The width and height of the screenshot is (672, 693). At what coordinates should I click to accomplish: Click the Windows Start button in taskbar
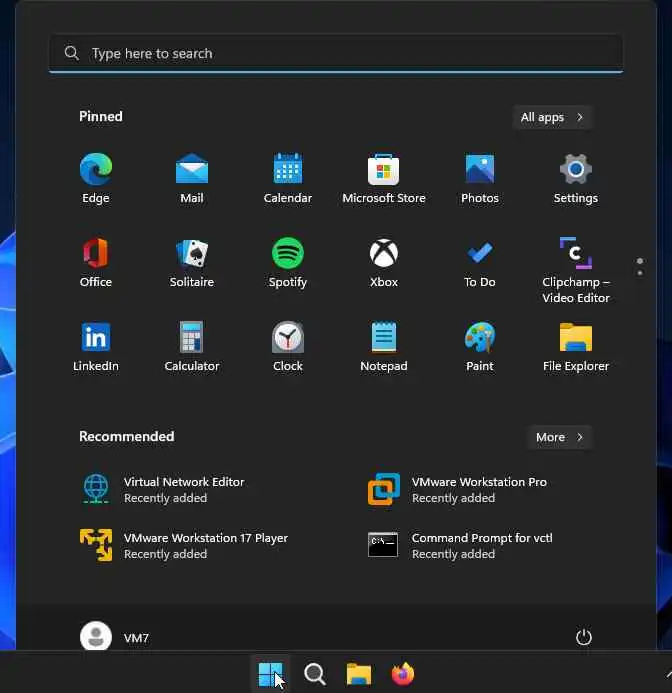click(270, 674)
